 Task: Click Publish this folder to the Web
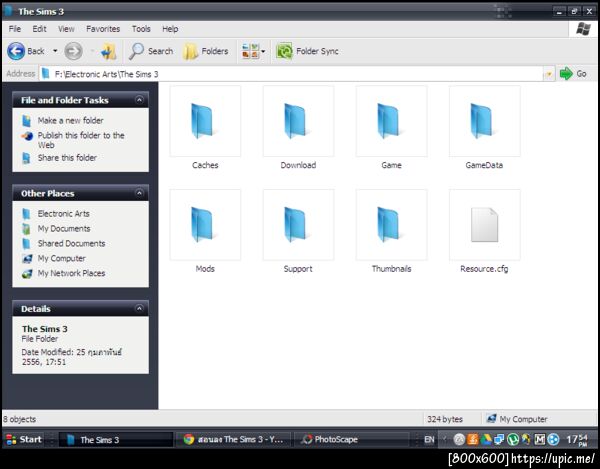pyautogui.click(x=81, y=140)
